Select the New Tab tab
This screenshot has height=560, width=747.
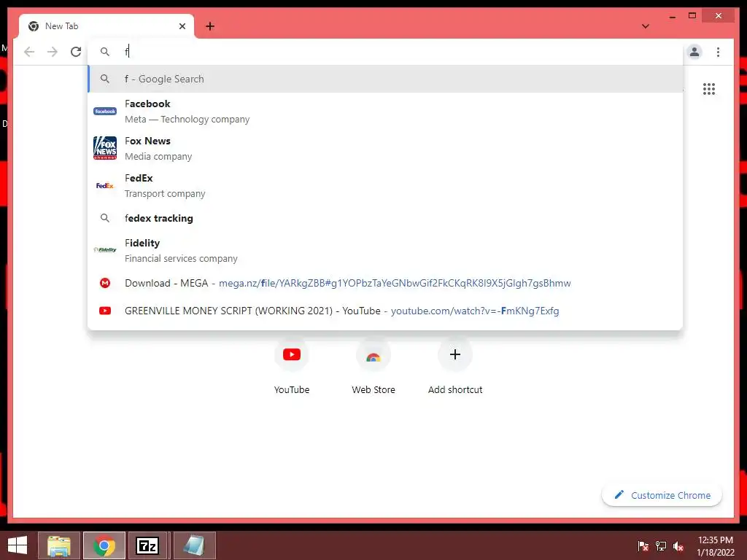coord(107,26)
